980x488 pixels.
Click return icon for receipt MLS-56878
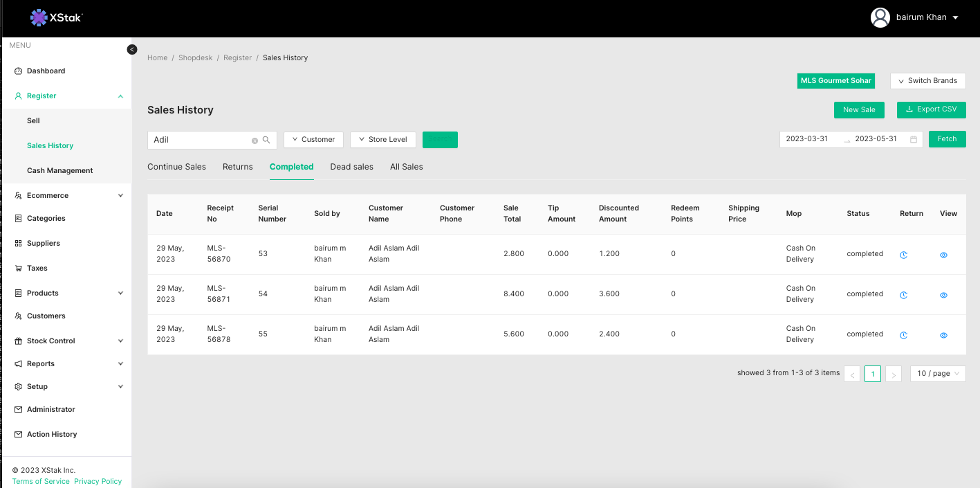(903, 335)
